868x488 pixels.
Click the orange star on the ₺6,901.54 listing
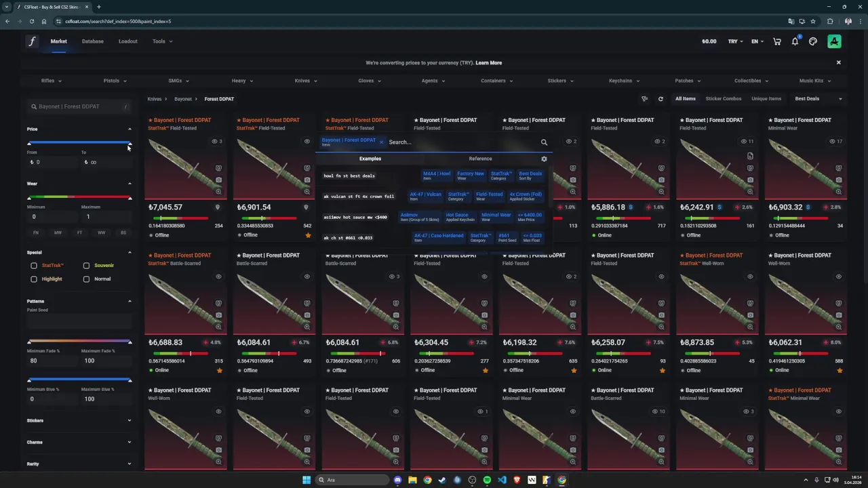click(308, 235)
